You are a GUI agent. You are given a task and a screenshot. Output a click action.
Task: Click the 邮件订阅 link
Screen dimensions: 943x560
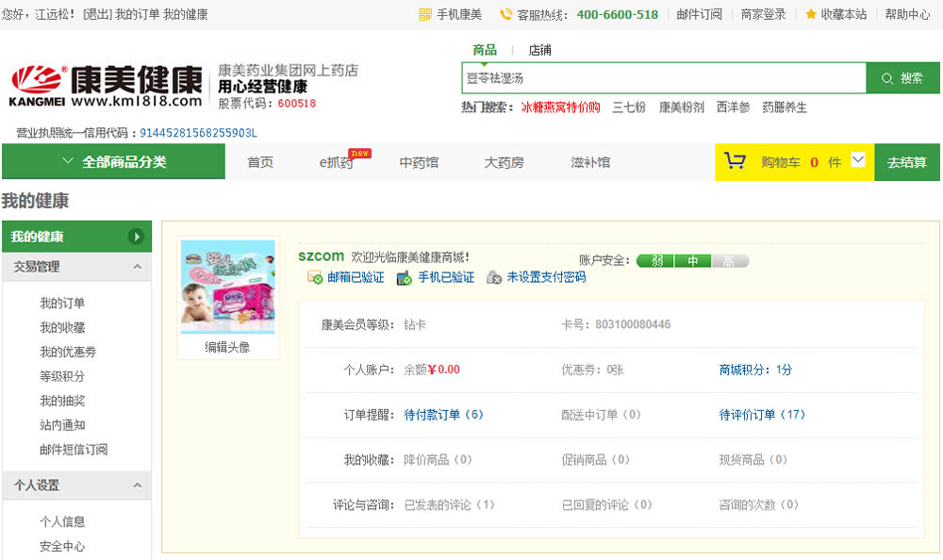click(x=699, y=14)
